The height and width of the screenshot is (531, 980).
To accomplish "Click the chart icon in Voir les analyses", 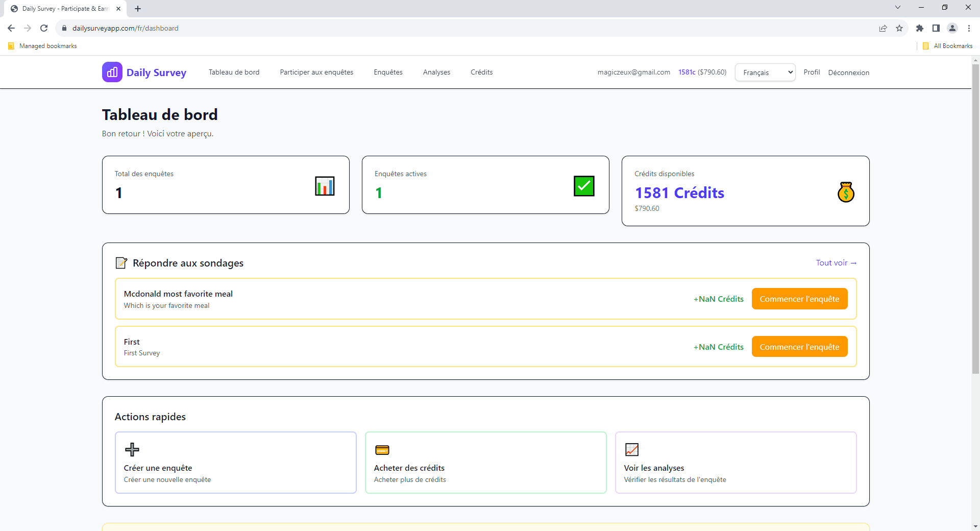I will click(x=632, y=449).
